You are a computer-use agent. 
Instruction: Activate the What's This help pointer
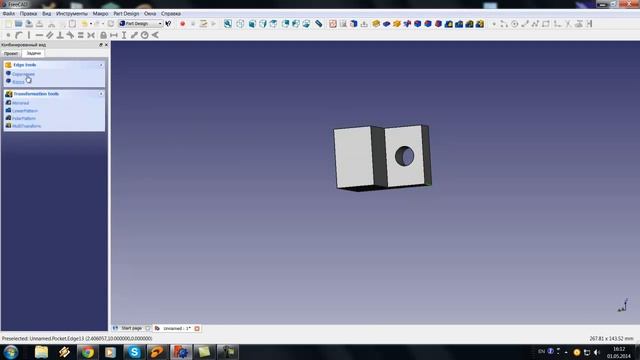[x=168, y=24]
